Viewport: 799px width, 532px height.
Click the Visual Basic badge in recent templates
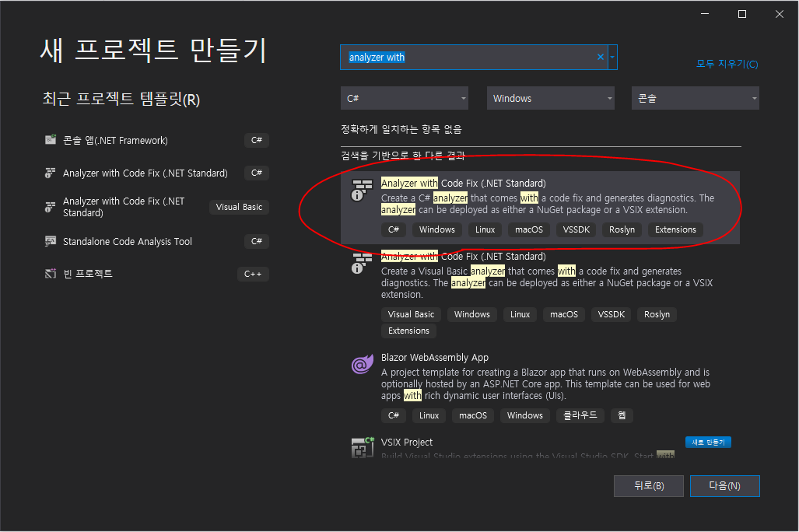(x=239, y=207)
